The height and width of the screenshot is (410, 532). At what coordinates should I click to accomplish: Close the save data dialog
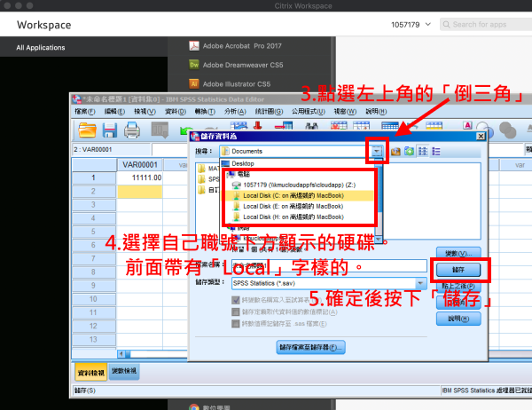tap(481, 136)
